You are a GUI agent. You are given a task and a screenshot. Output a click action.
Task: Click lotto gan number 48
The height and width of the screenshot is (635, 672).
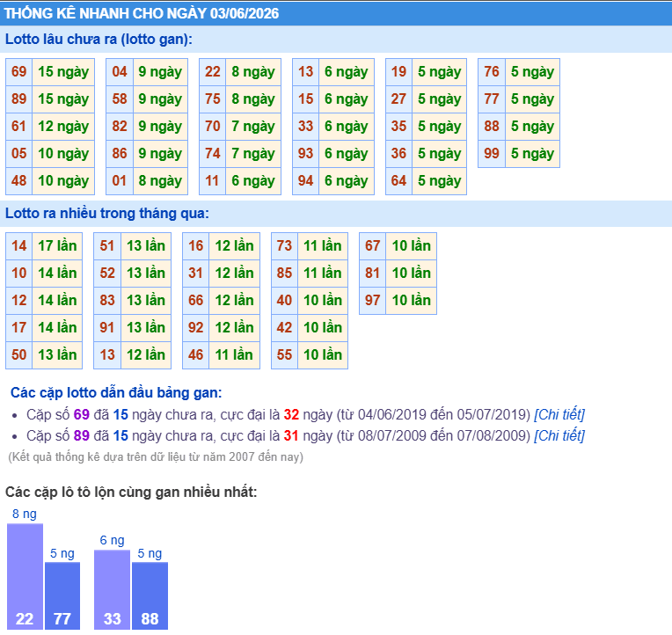tap(18, 181)
